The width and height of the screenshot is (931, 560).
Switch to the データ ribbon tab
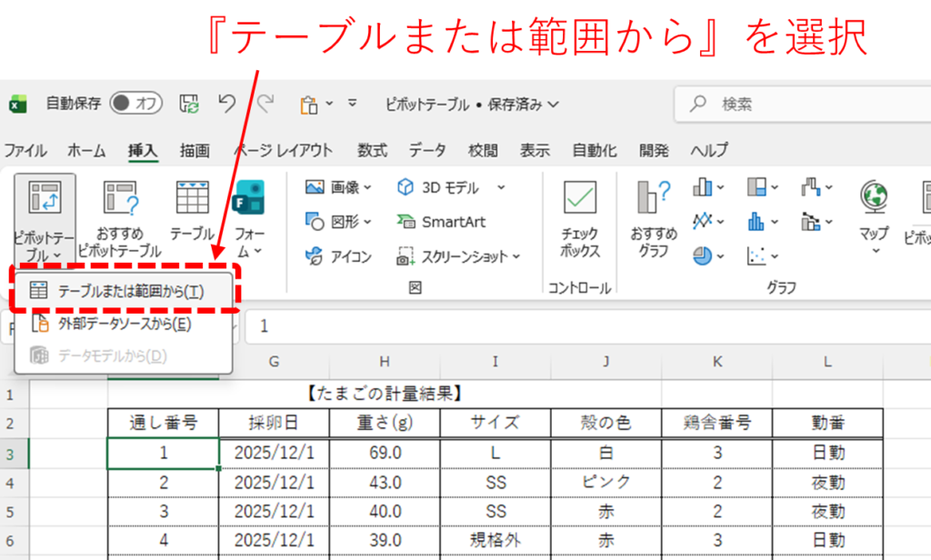426,151
